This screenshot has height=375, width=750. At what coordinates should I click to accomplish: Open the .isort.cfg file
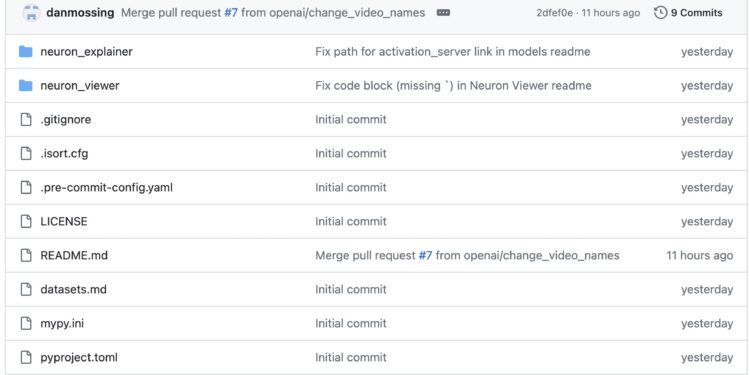coord(64,154)
